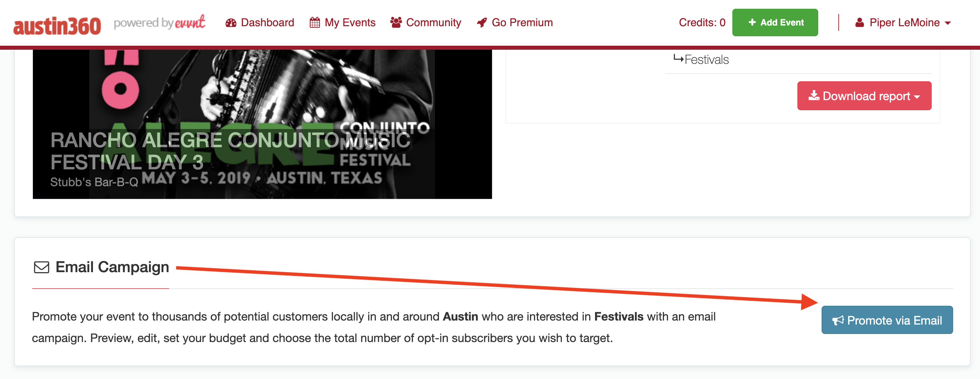980x379 pixels.
Task: Click the Credits: 0 text
Action: point(702,23)
